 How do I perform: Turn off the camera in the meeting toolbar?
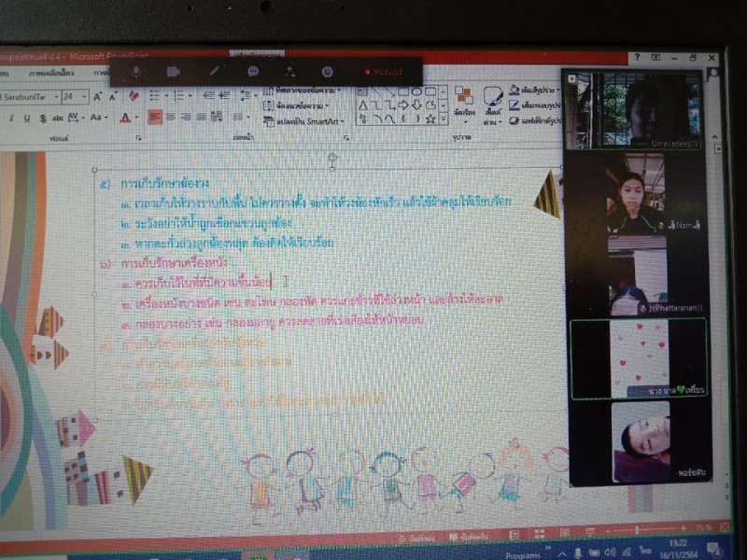pos(174,72)
